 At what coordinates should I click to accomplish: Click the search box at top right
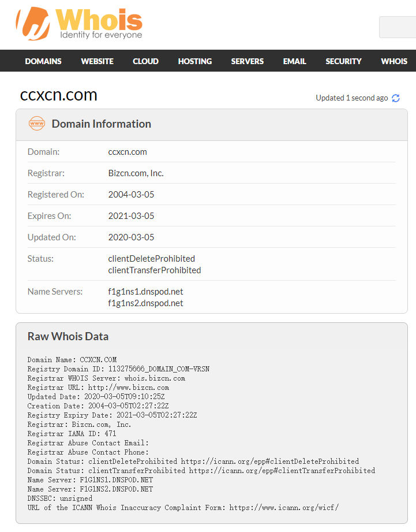[398, 27]
